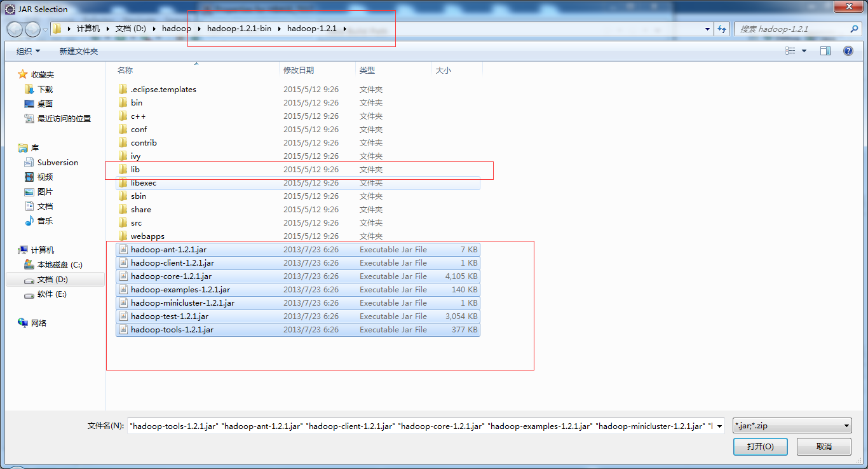Select the 下载 folder icon in favorites

[x=29, y=89]
